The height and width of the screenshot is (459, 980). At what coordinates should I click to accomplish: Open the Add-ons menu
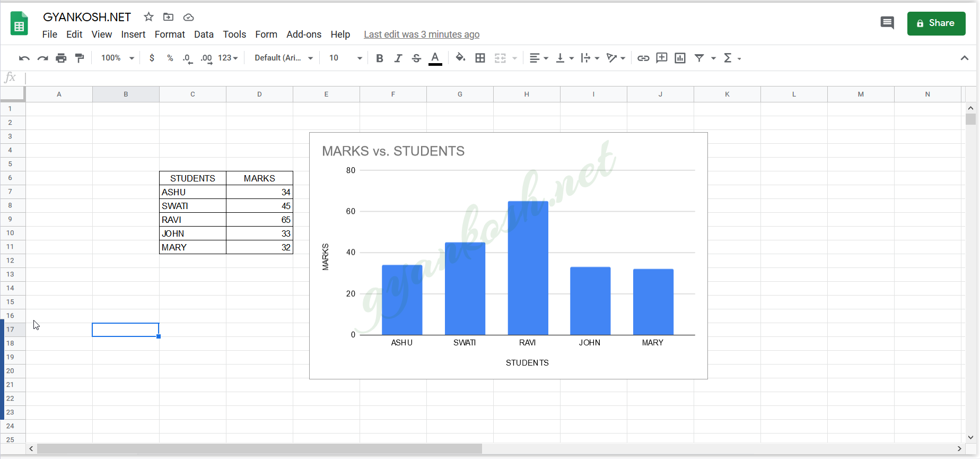tap(304, 34)
